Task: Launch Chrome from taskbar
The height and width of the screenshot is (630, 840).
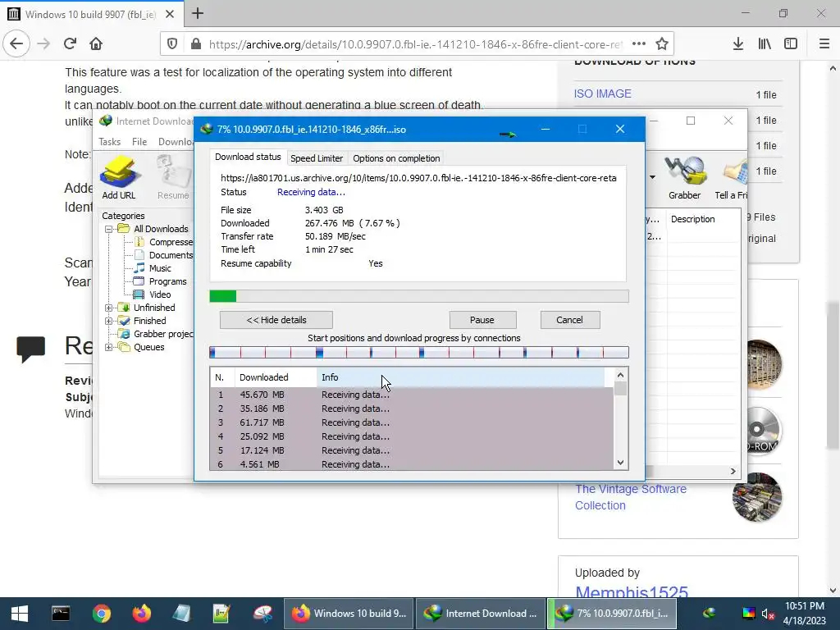Action: coord(101,614)
